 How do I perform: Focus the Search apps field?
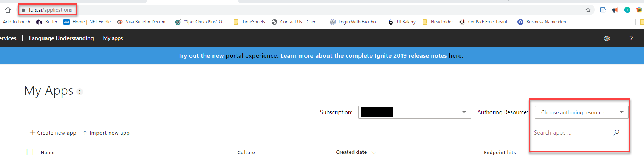coord(571,133)
